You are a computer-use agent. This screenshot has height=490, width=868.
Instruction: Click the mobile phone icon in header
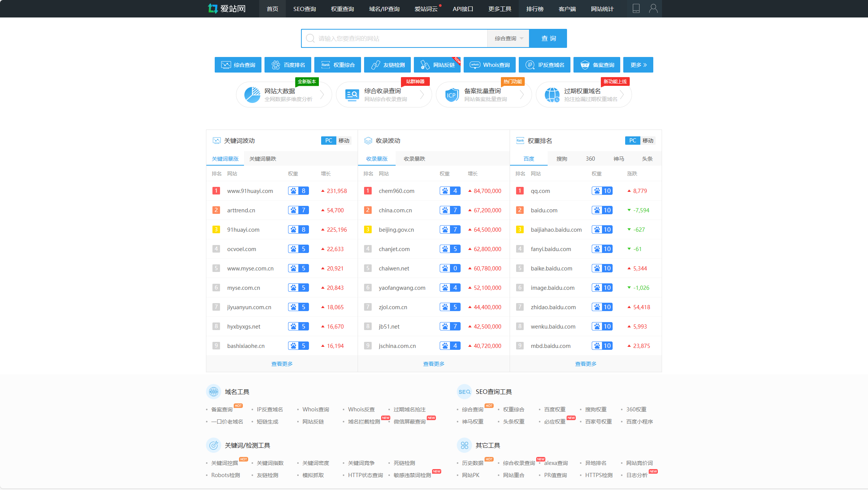pos(636,8)
